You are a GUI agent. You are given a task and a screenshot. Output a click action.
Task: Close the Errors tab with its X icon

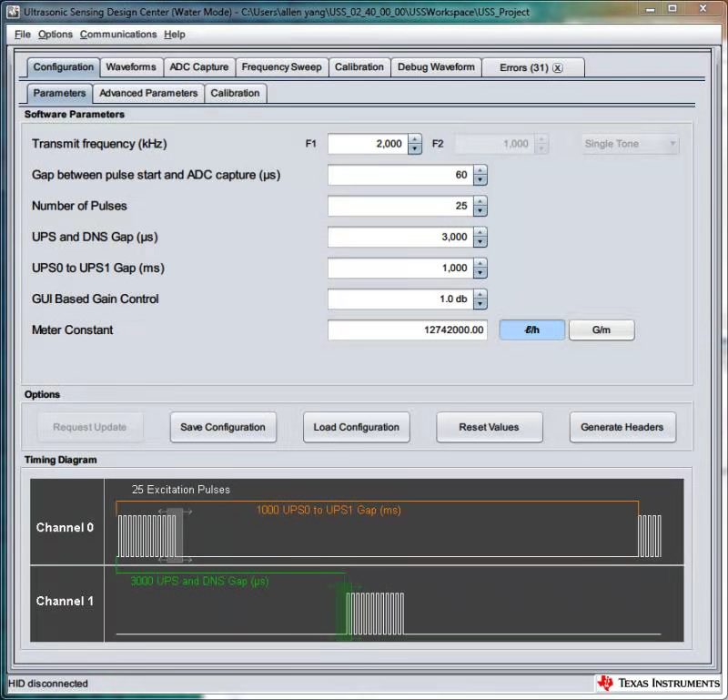pyautogui.click(x=558, y=68)
